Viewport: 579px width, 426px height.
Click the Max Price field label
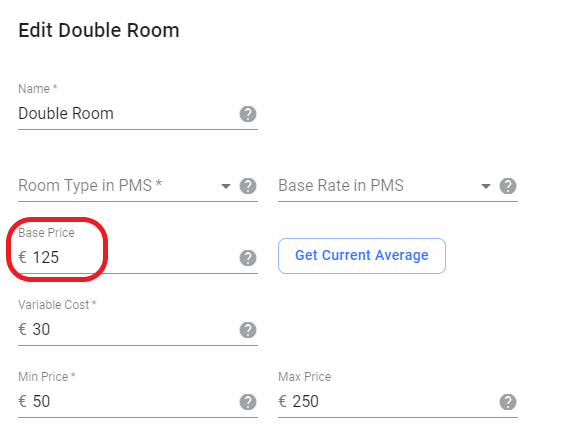click(305, 377)
